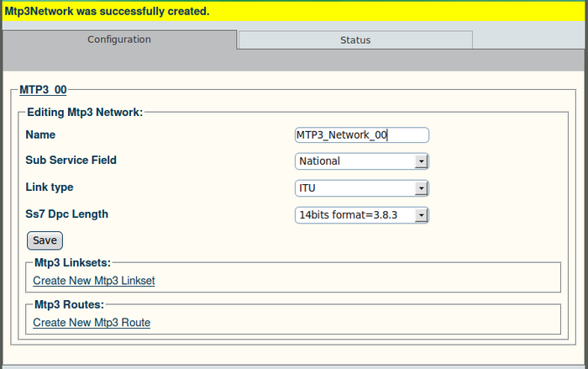Click the Name input field
The width and height of the screenshot is (588, 369).
pos(361,134)
